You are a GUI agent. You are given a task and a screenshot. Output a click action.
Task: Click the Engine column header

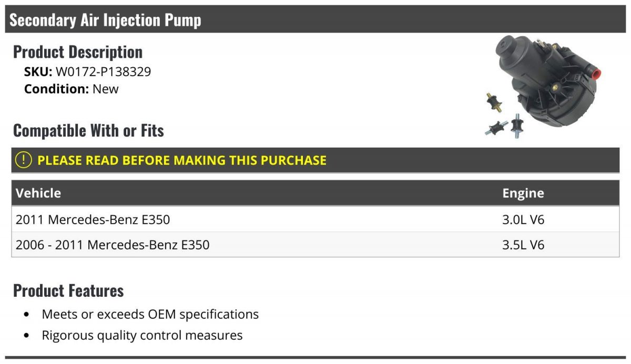523,193
